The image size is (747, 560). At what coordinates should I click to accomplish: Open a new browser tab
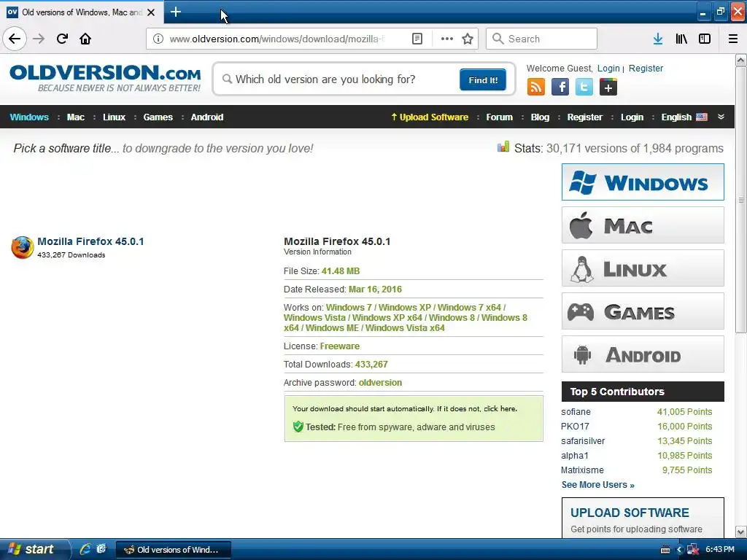point(175,12)
